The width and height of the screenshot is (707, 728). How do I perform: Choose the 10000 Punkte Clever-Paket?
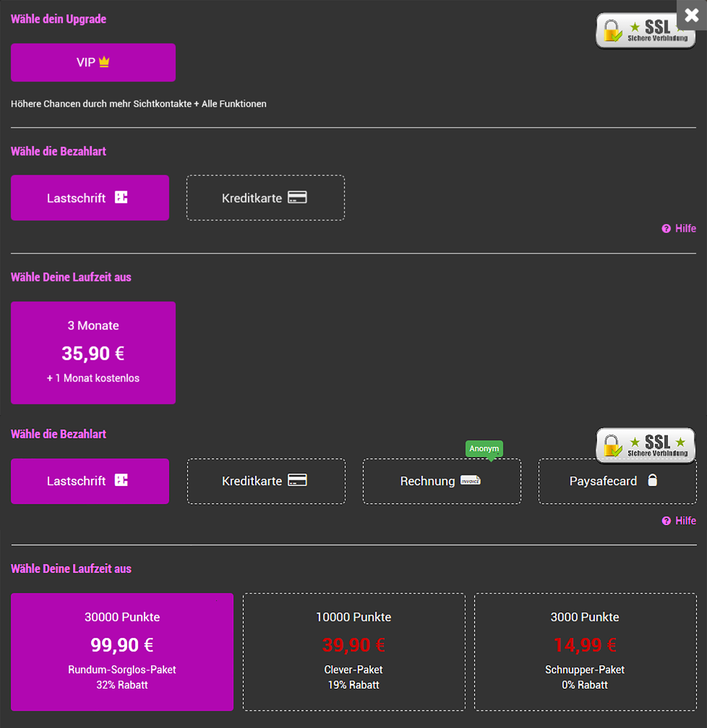click(353, 652)
